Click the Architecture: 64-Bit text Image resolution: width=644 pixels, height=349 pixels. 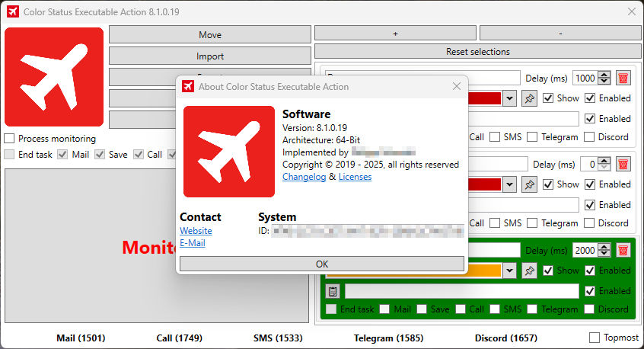click(x=321, y=139)
